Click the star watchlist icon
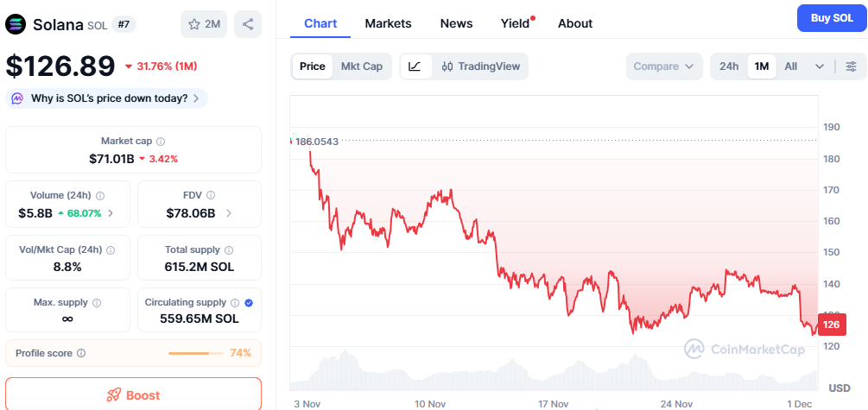 (193, 24)
